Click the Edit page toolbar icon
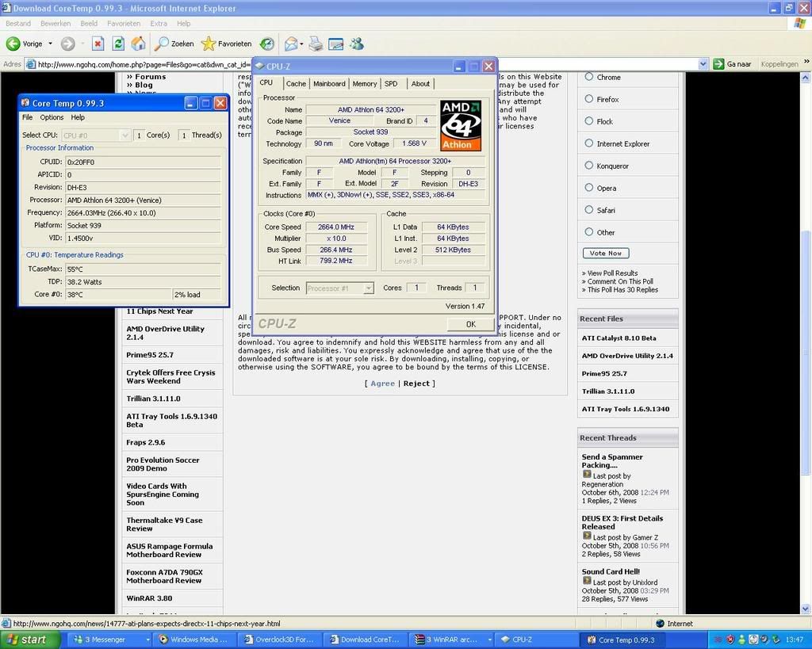 pyautogui.click(x=335, y=44)
